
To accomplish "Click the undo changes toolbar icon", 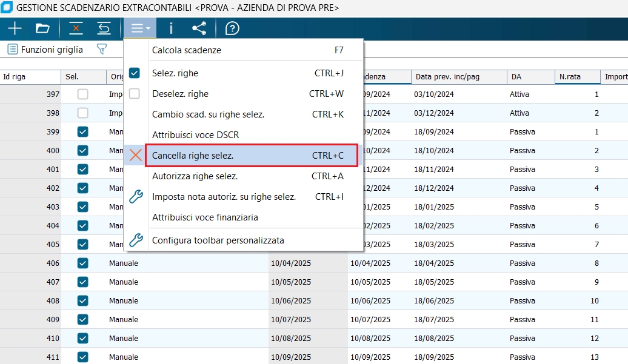I will [x=104, y=28].
